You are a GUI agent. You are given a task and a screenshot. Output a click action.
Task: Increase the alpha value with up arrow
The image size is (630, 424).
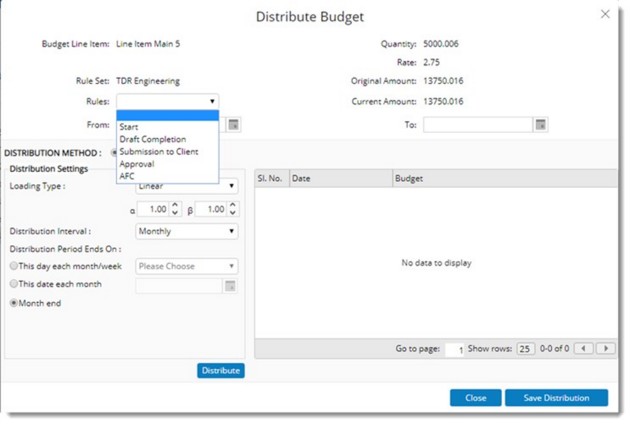coord(175,205)
